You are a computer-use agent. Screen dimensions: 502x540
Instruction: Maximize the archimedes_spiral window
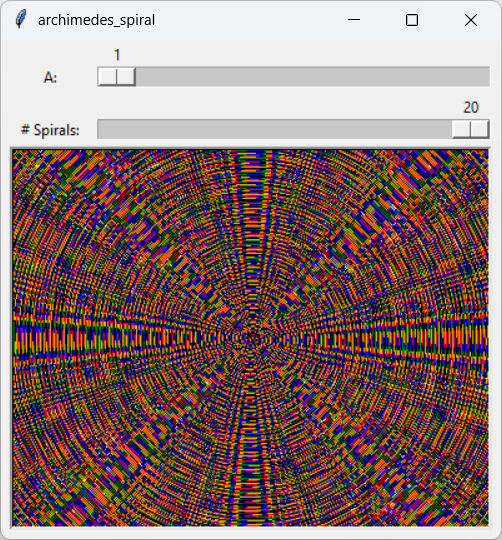pyautogui.click(x=412, y=20)
